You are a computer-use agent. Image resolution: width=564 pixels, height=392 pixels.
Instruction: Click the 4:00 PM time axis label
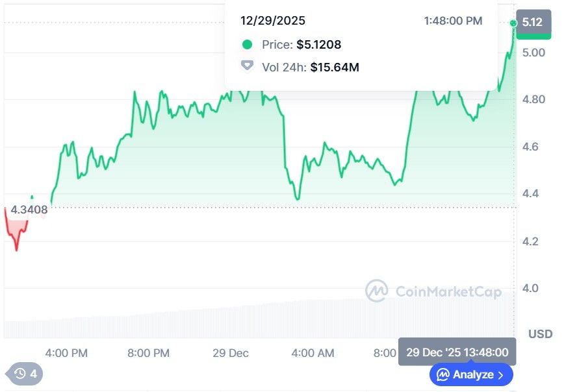pyautogui.click(x=66, y=353)
